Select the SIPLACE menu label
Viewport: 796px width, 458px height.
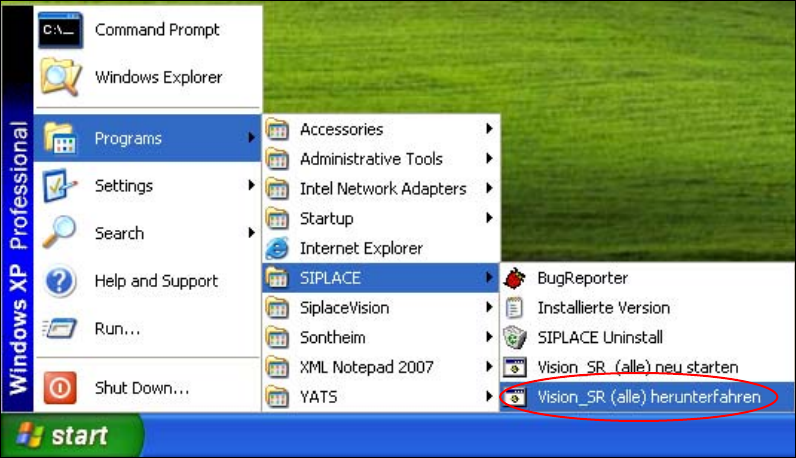point(330,278)
